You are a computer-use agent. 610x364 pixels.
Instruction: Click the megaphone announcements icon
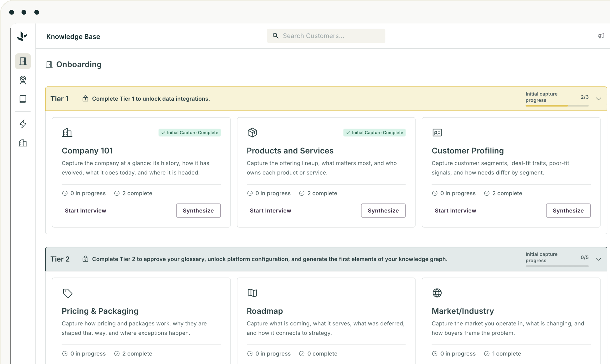(601, 36)
